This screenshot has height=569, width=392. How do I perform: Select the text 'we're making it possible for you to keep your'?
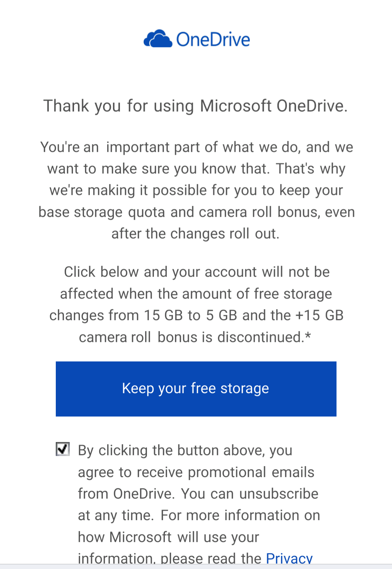point(196,191)
